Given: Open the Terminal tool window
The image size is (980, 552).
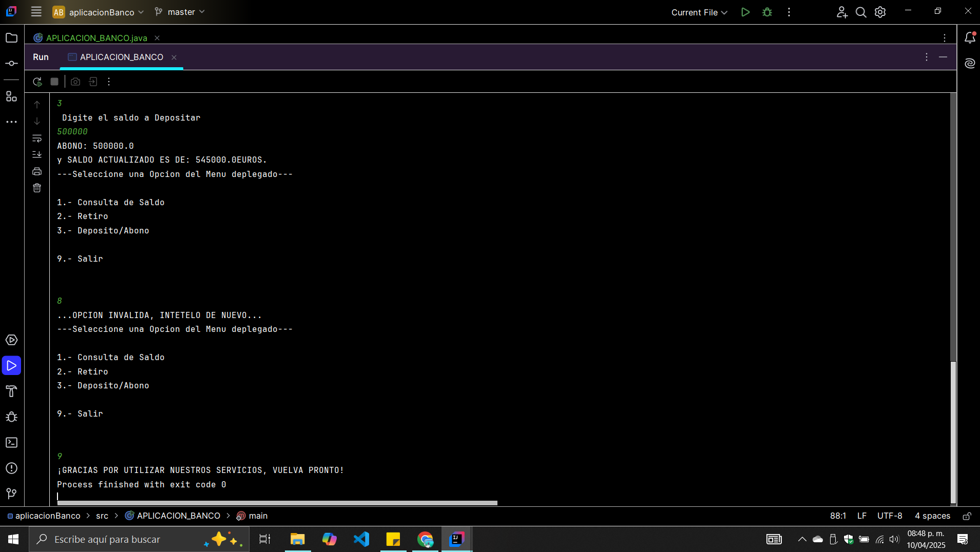Looking at the screenshot, I should point(11,443).
